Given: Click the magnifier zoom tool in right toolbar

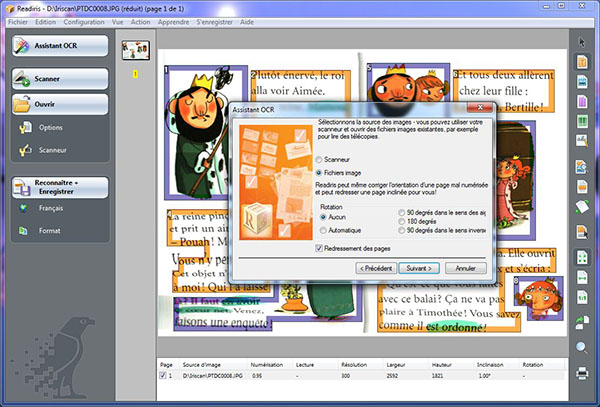Looking at the screenshot, I should pos(582,347).
